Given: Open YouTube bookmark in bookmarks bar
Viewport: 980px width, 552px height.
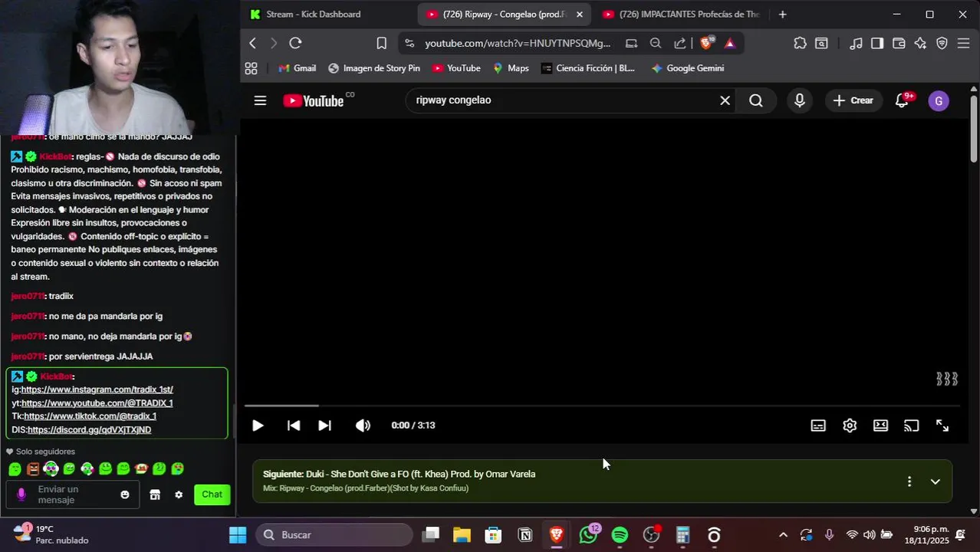Looking at the screenshot, I should [456, 68].
